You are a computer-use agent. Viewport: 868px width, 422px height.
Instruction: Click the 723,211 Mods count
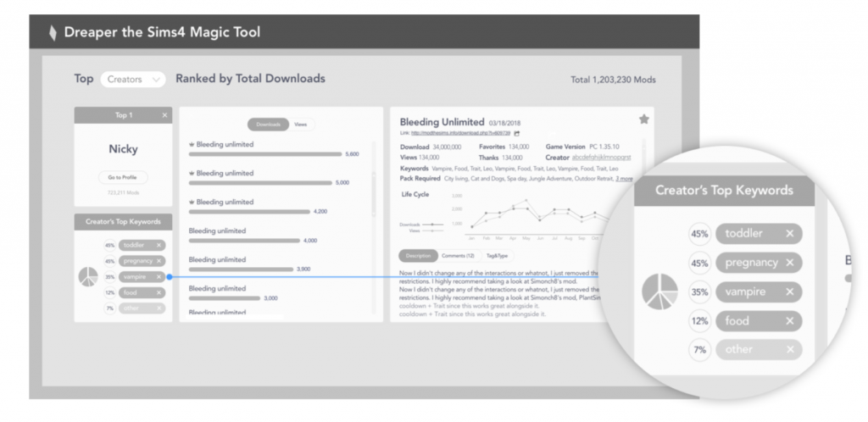click(x=123, y=193)
